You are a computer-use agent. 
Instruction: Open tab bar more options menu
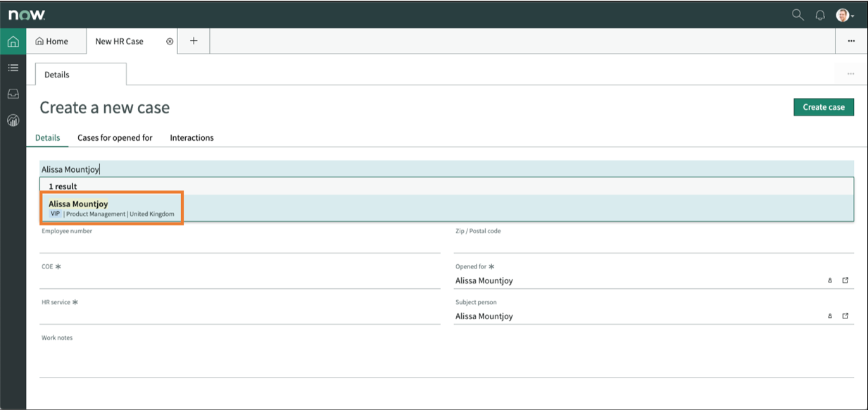click(851, 41)
